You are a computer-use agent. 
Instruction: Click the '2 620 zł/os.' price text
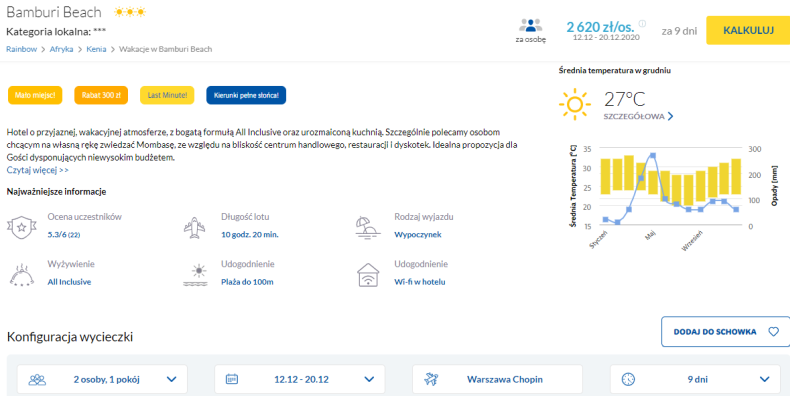pos(600,27)
